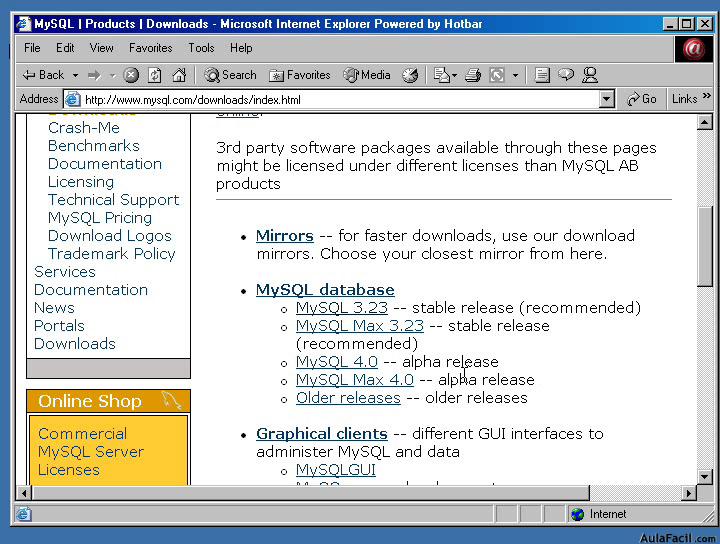
Task: Open the File menu
Action: [x=32, y=48]
